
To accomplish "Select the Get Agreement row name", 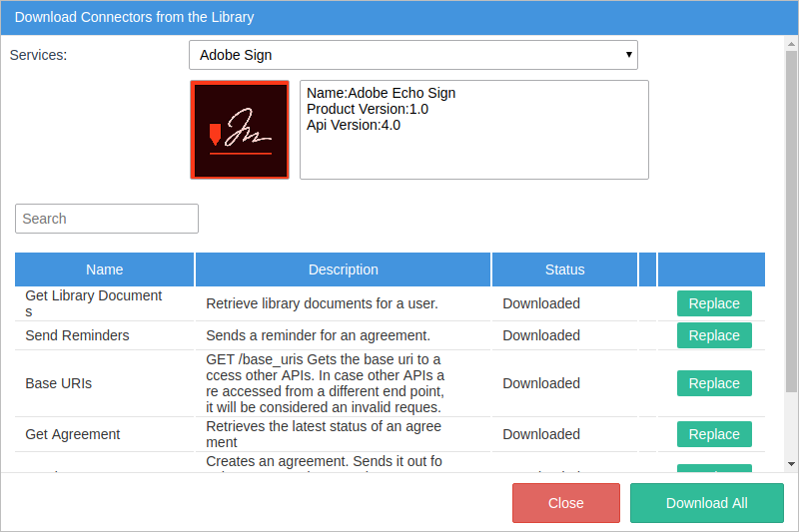I will 72,434.
